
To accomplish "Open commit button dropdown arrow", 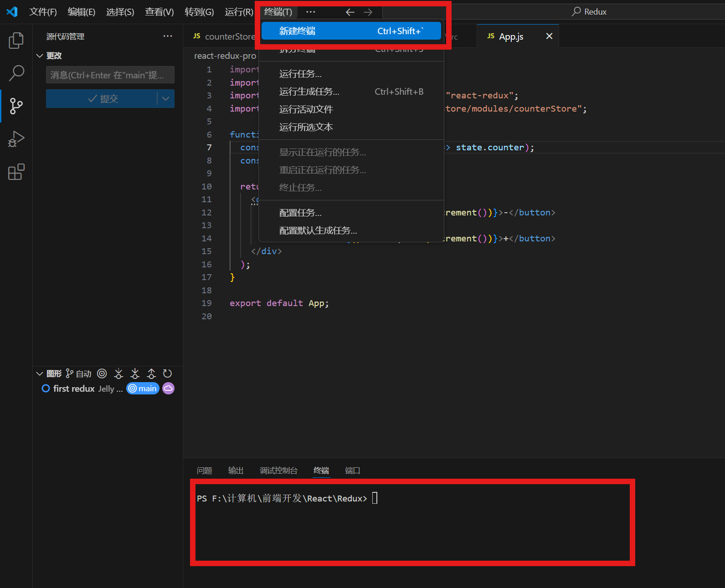I will click(166, 99).
